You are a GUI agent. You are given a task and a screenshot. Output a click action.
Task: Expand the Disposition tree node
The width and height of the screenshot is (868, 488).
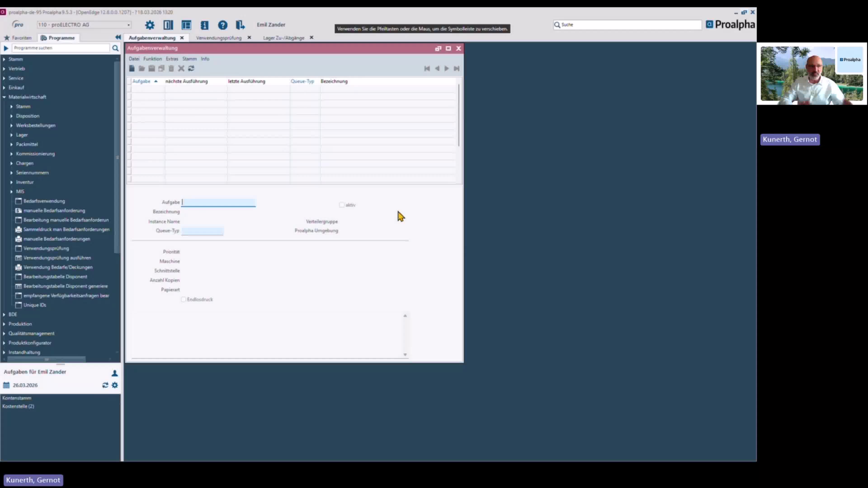coord(12,116)
